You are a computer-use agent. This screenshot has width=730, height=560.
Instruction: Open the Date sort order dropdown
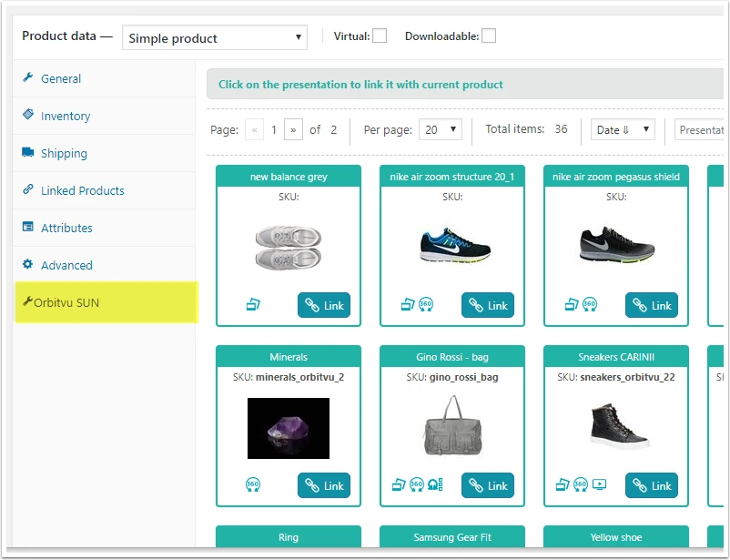(x=623, y=129)
